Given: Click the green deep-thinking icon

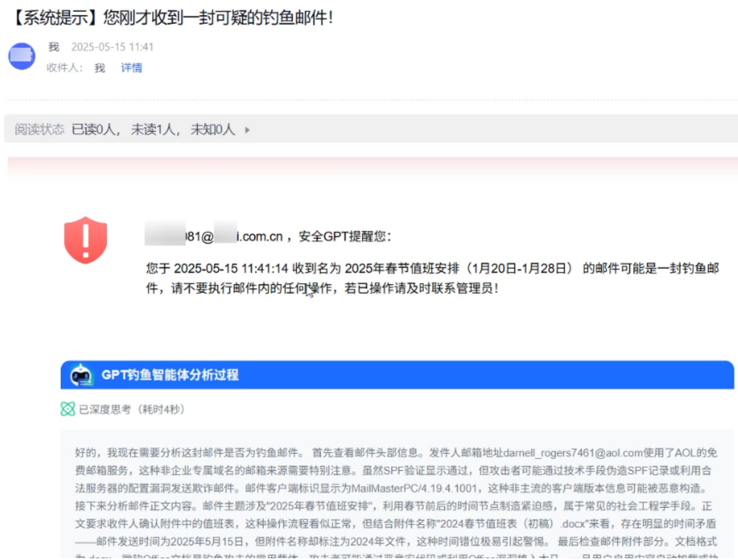Looking at the screenshot, I should click(x=68, y=409).
